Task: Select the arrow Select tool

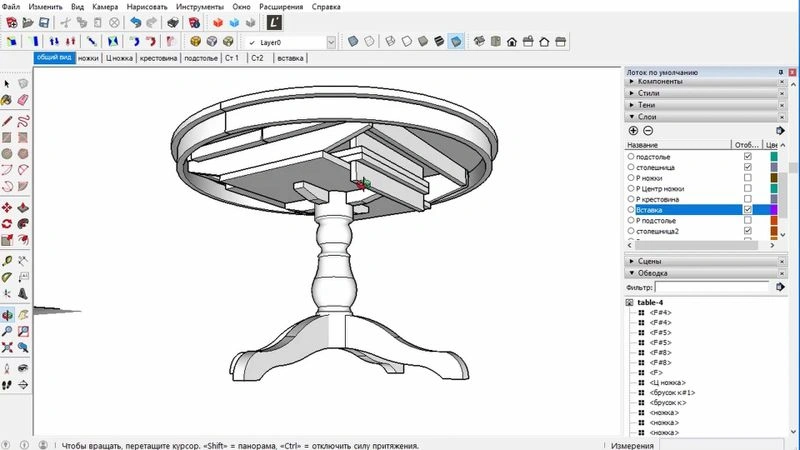Action: click(7, 84)
